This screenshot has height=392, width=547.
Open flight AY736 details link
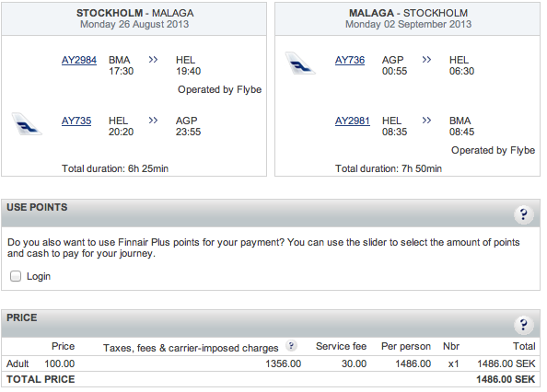pyautogui.click(x=350, y=61)
